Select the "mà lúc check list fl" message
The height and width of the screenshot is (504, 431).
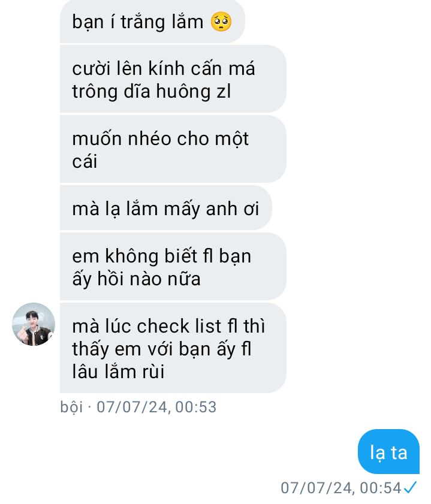tap(173, 348)
